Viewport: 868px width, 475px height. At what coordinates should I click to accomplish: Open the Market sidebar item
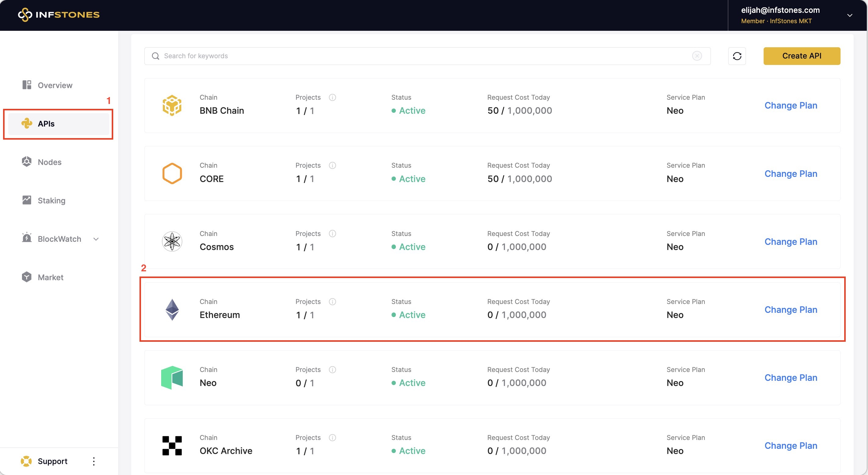(51, 277)
